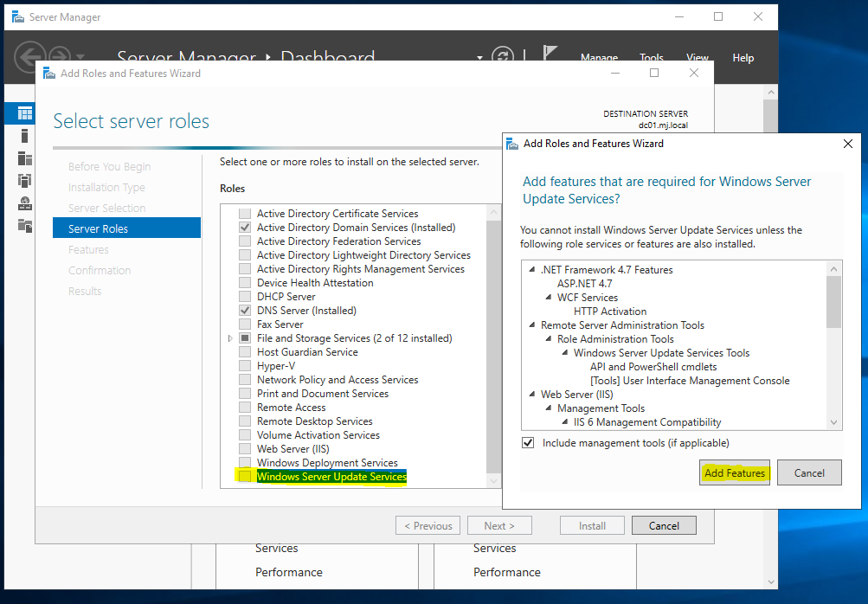Image resolution: width=868 pixels, height=604 pixels.
Task: Collapse .NET Framework 4.7 Features node
Action: pyautogui.click(x=532, y=270)
